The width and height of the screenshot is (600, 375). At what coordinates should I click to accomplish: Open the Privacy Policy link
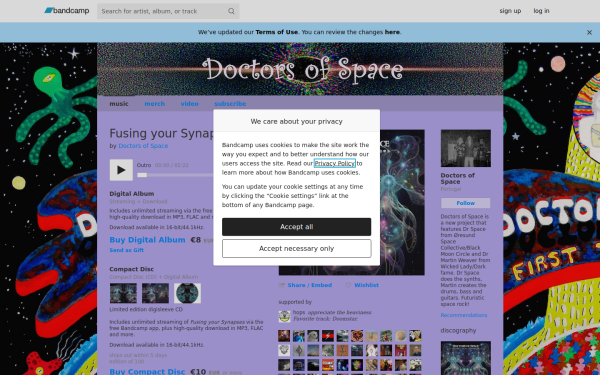point(335,163)
